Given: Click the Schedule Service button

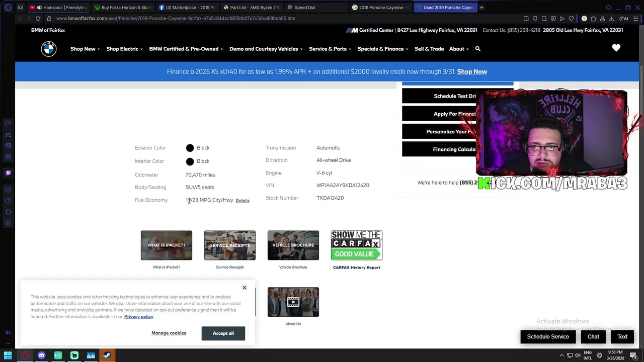Looking at the screenshot, I should [548, 337].
